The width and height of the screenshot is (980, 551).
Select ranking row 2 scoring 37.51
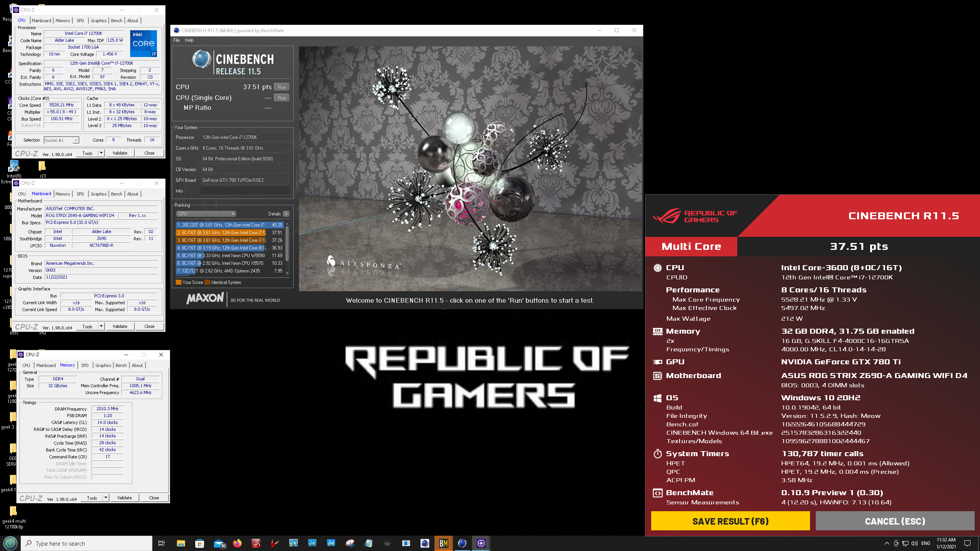coord(230,233)
